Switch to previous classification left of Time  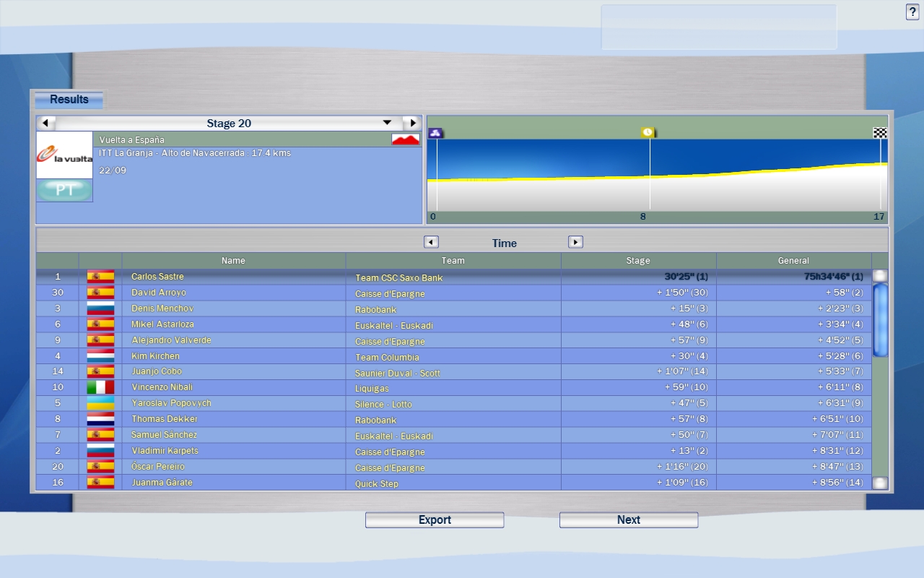(x=431, y=243)
